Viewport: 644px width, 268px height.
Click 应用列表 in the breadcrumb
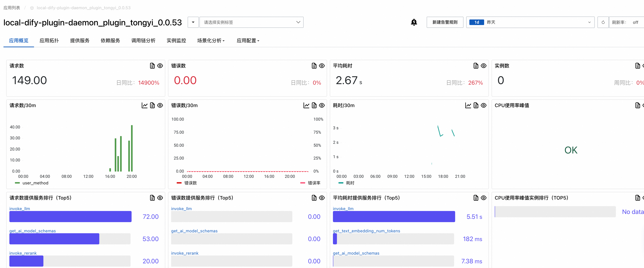[12, 8]
